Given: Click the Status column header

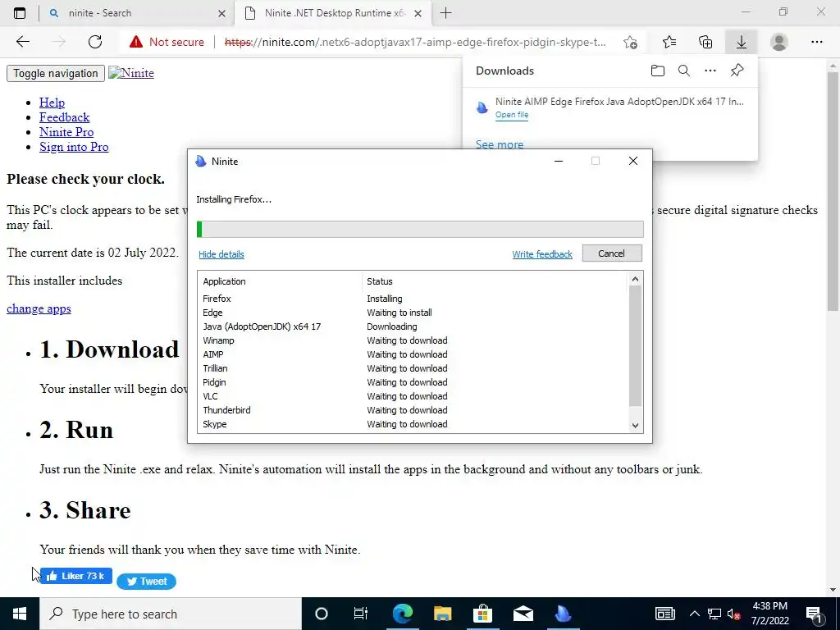Looking at the screenshot, I should (x=494, y=281).
